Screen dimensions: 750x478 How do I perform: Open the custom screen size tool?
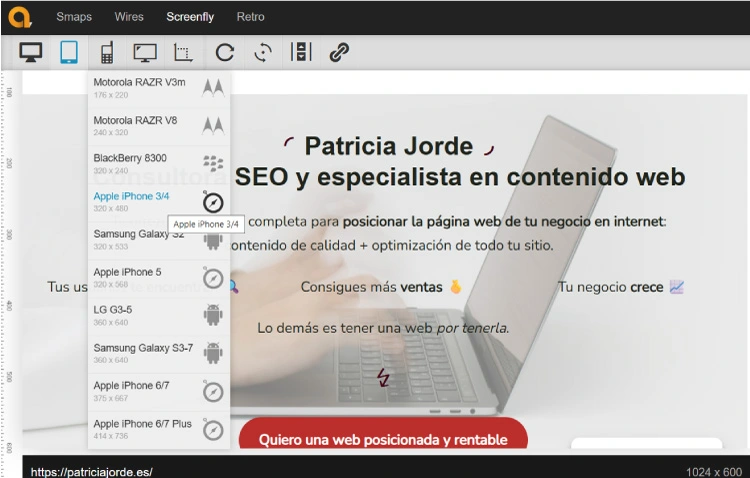[183, 52]
